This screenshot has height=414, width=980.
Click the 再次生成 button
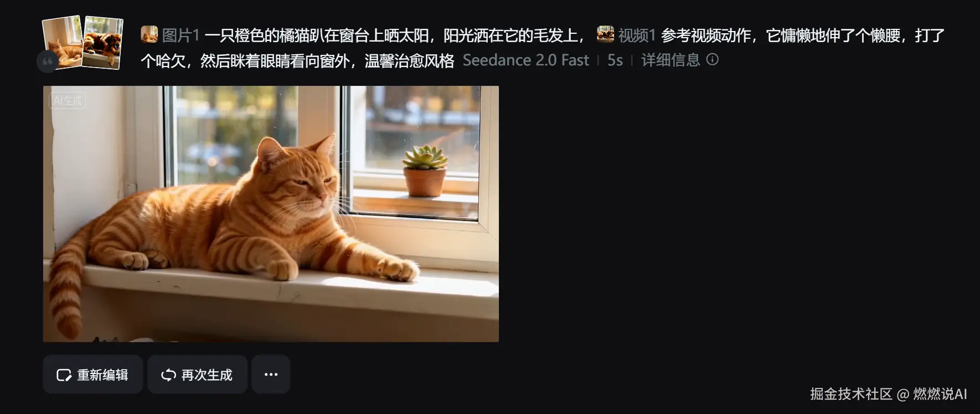(x=197, y=375)
